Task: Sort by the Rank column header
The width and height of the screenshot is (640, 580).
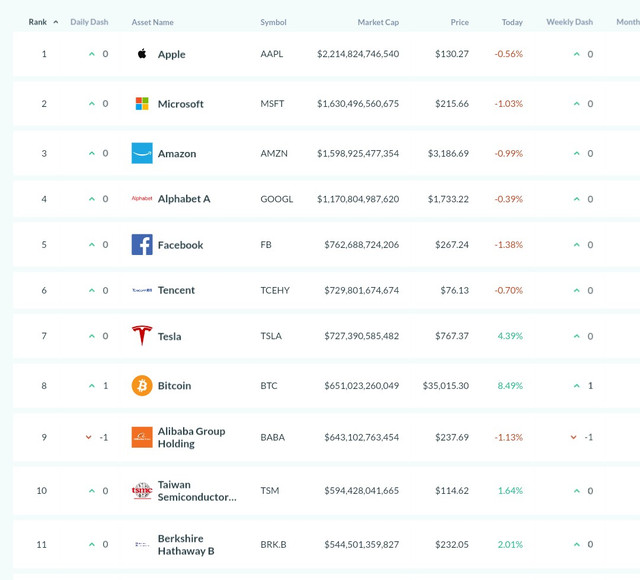Action: click(x=38, y=22)
